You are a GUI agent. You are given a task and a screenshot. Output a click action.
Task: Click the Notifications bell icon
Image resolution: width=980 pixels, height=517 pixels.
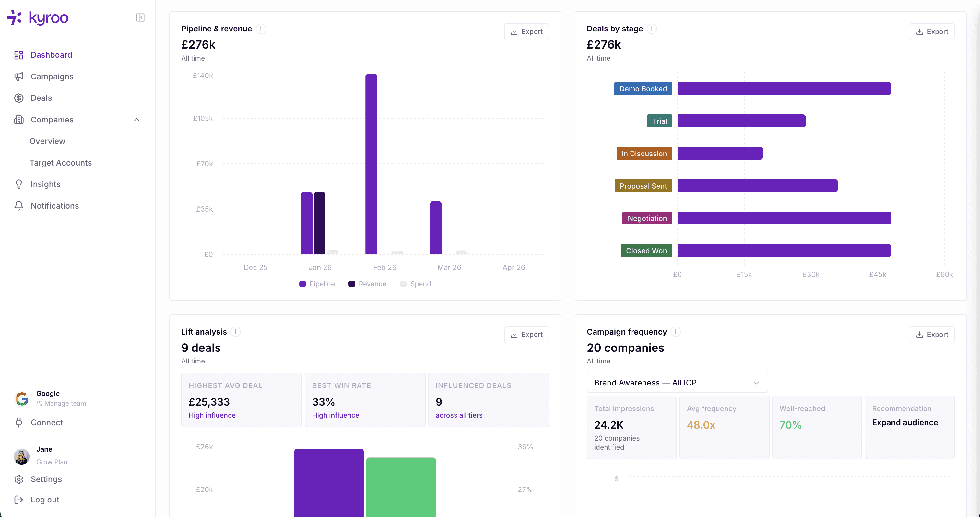pos(19,206)
